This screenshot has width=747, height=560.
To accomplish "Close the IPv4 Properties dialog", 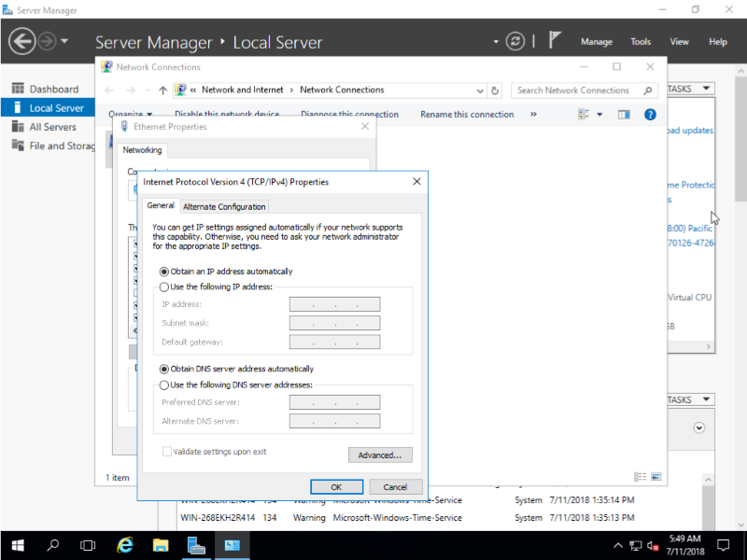I will (x=416, y=181).
